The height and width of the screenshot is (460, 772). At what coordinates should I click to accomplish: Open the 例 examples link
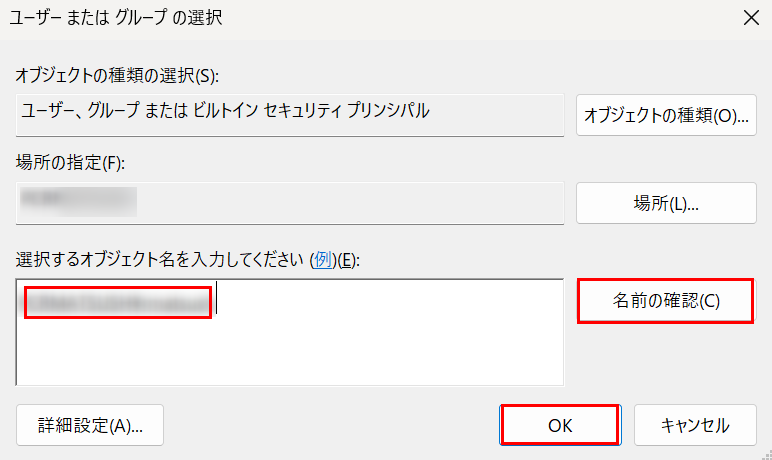[322, 260]
